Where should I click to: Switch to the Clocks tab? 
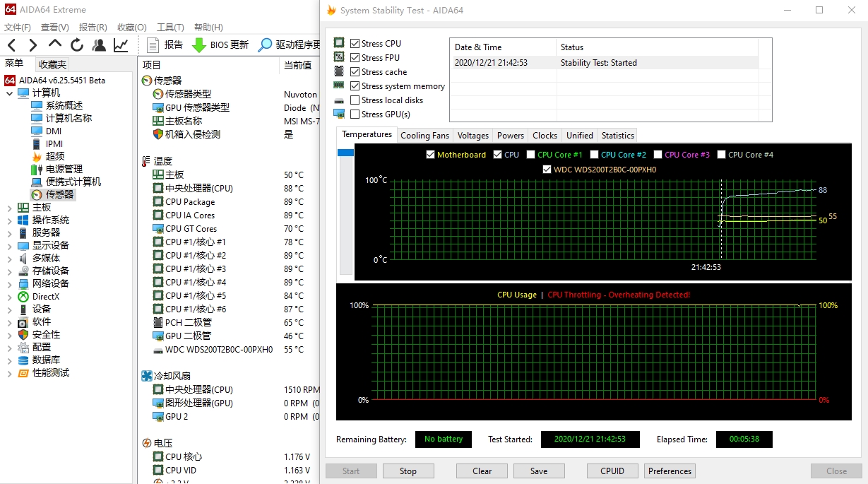pos(545,135)
